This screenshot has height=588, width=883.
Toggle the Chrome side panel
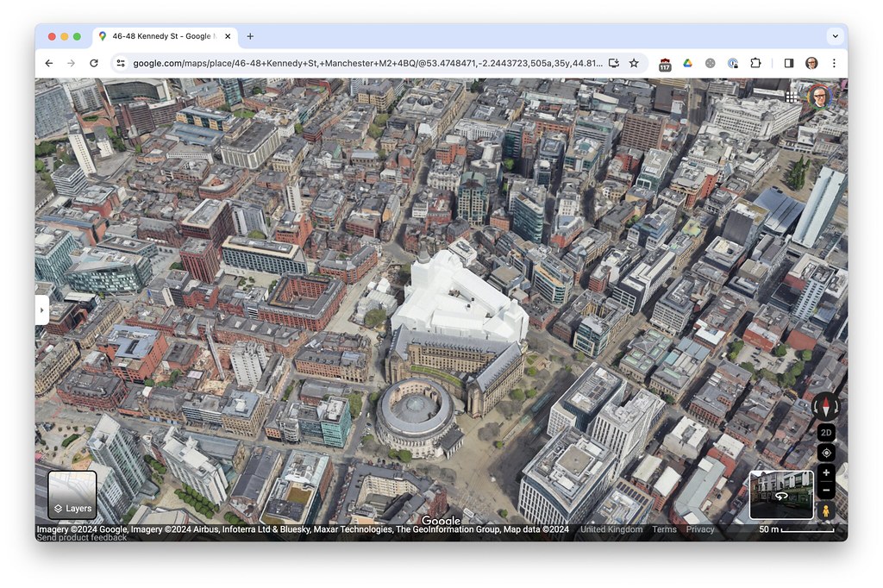point(788,63)
